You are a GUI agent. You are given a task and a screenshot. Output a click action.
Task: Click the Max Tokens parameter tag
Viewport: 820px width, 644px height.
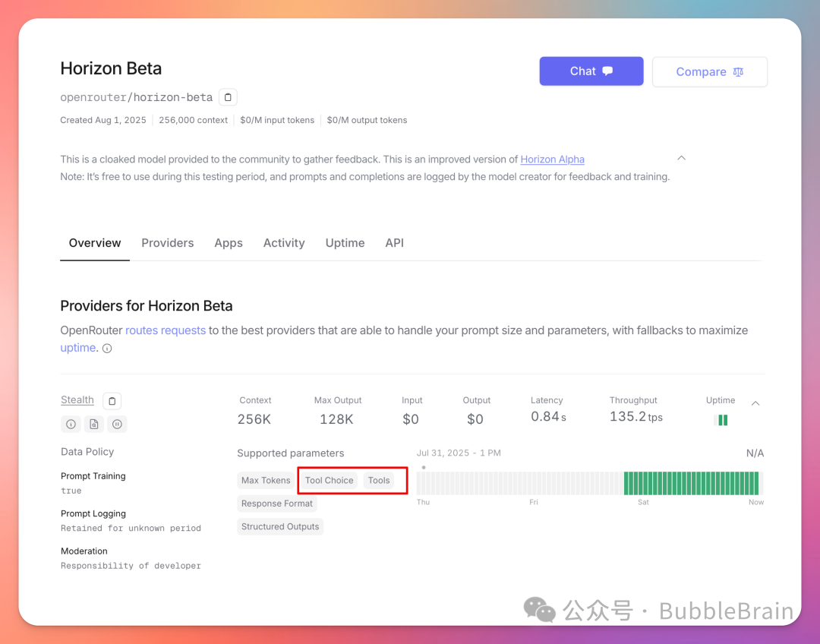coord(266,480)
